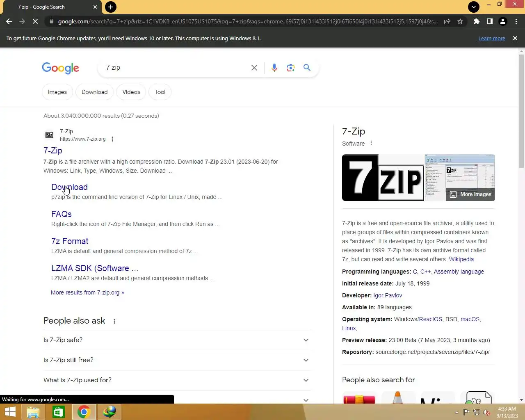
Task: Open the C programming language link
Action: (x=415, y=272)
